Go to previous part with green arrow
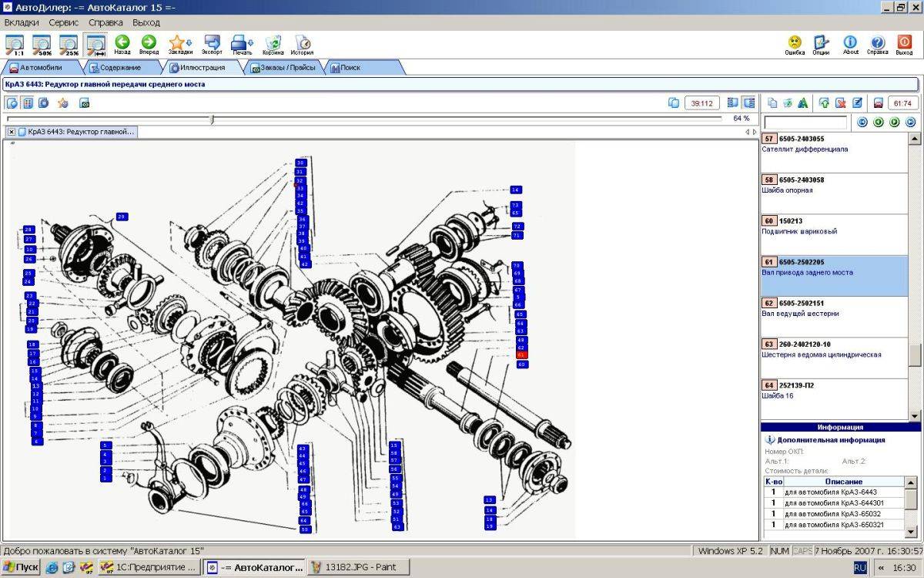The width and height of the screenshot is (924, 578). (x=879, y=123)
